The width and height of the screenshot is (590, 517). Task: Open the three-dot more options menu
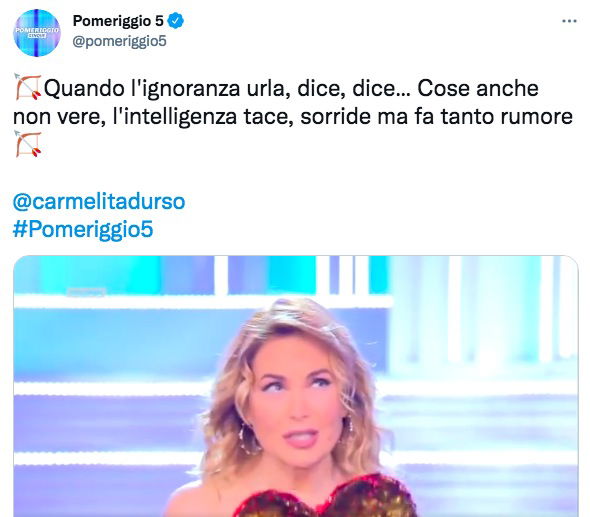569,21
